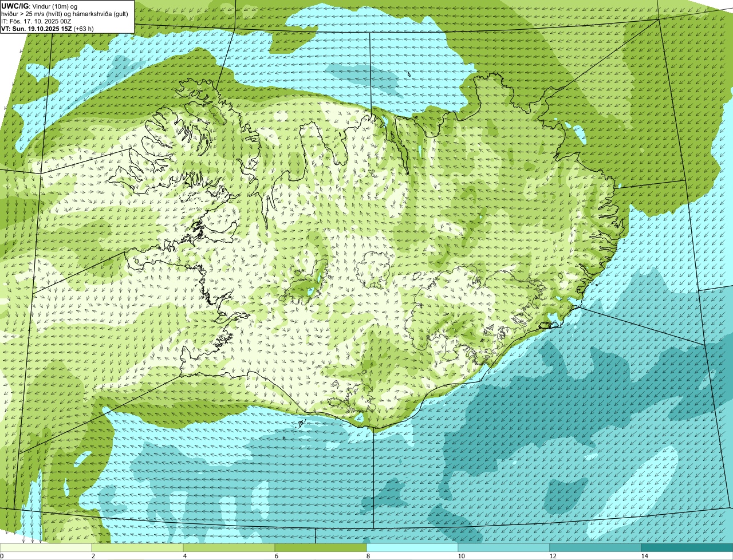
Task: Click the init time 'IT: Fös. 17. 10. 2025 00Z'
Action: [x=36, y=21]
